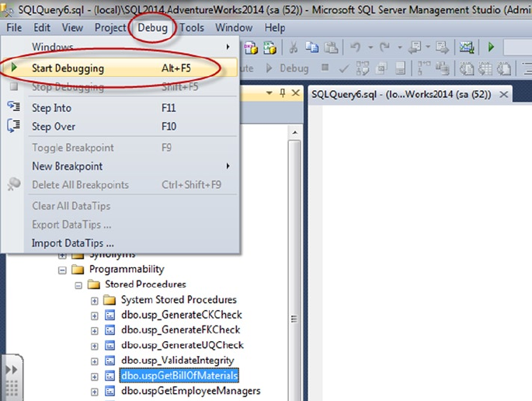Open the Edit menu

click(x=42, y=27)
